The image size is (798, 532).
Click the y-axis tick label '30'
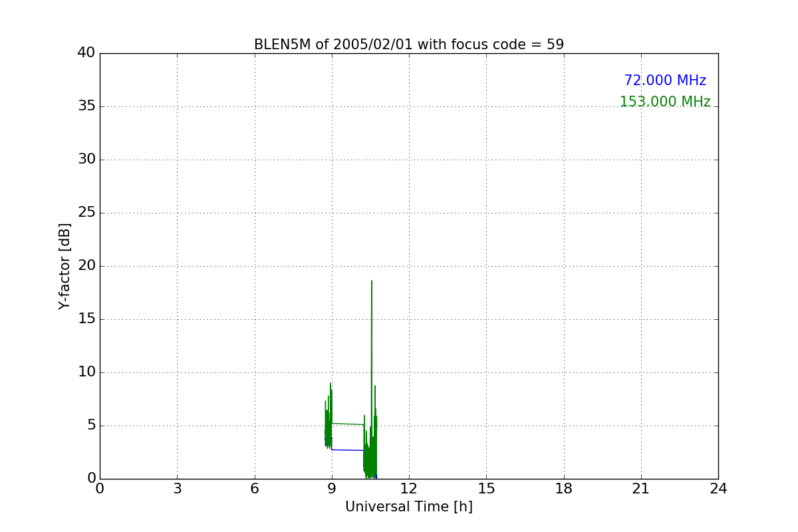click(86, 160)
